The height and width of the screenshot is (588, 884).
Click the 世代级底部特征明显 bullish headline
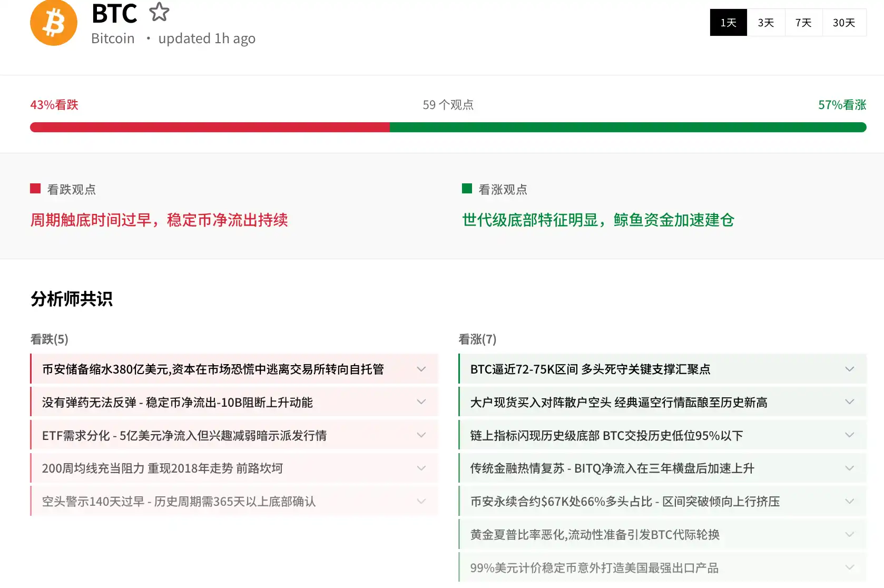pyautogui.click(x=597, y=220)
